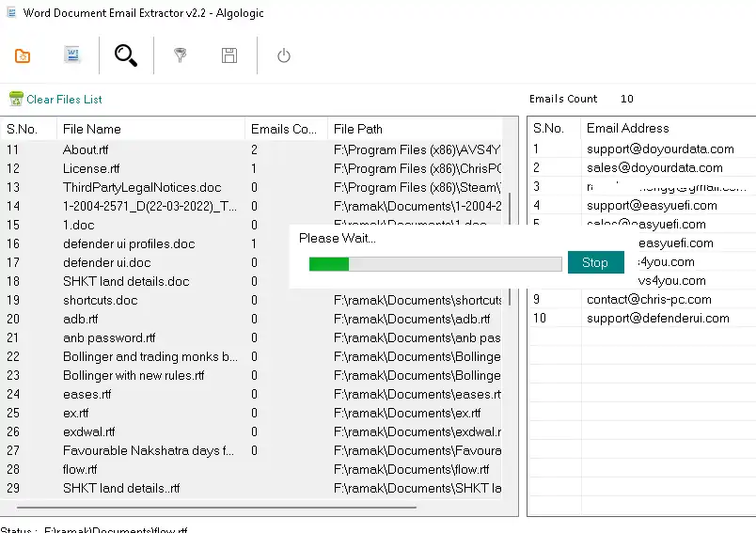Start extraction with the magnifier search icon

(126, 55)
